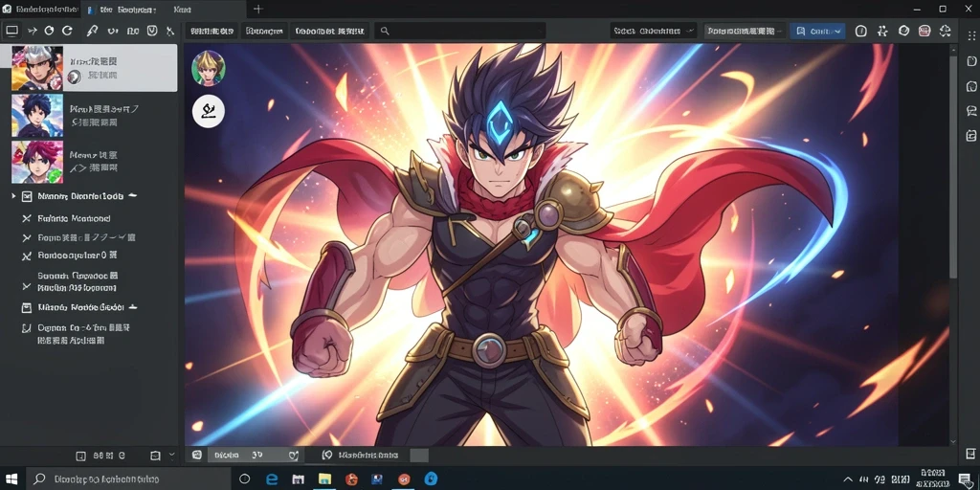
Task: Open the chevron dropdown in left panel footer
Action: (x=172, y=456)
